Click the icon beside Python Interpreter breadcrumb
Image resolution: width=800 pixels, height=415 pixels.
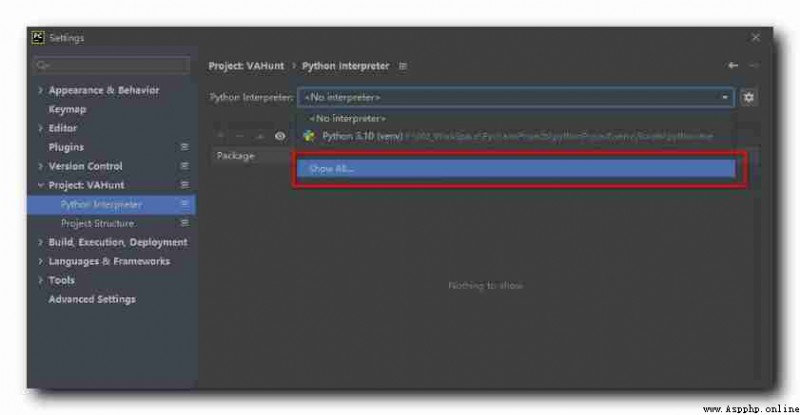point(403,66)
